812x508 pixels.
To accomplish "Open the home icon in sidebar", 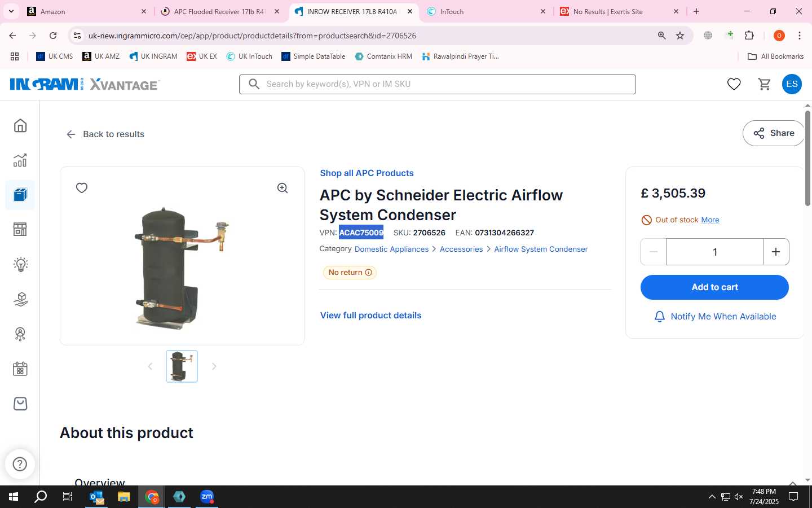I will [20, 125].
